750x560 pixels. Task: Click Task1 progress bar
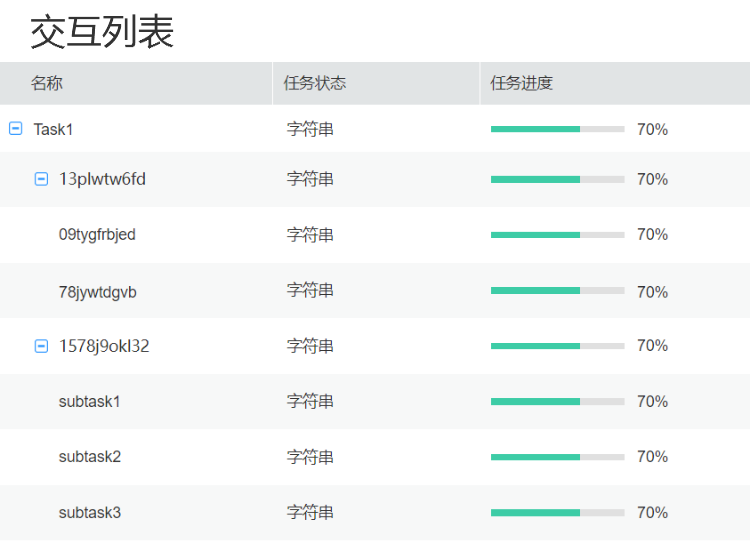[x=558, y=129]
